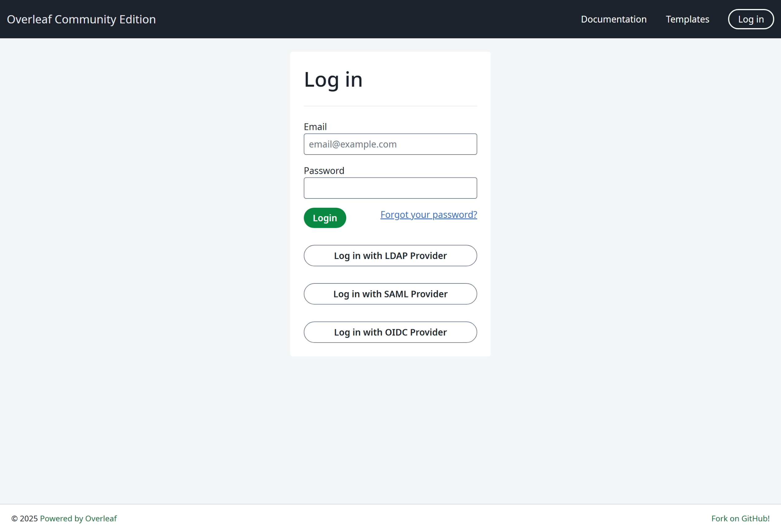The height and width of the screenshot is (532, 781).
Task: Click the large Log in heading
Action: (x=333, y=80)
